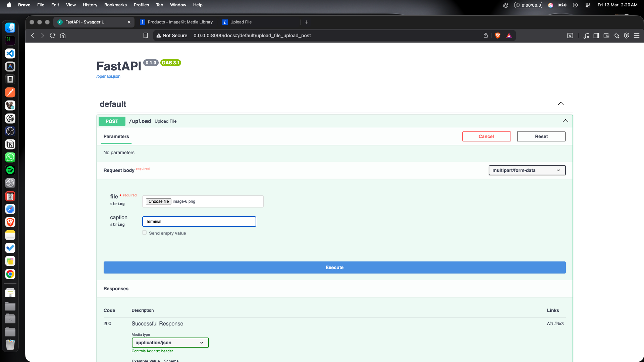This screenshot has height=362, width=644.
Task: Go back to the previous page
Action: click(33, 36)
